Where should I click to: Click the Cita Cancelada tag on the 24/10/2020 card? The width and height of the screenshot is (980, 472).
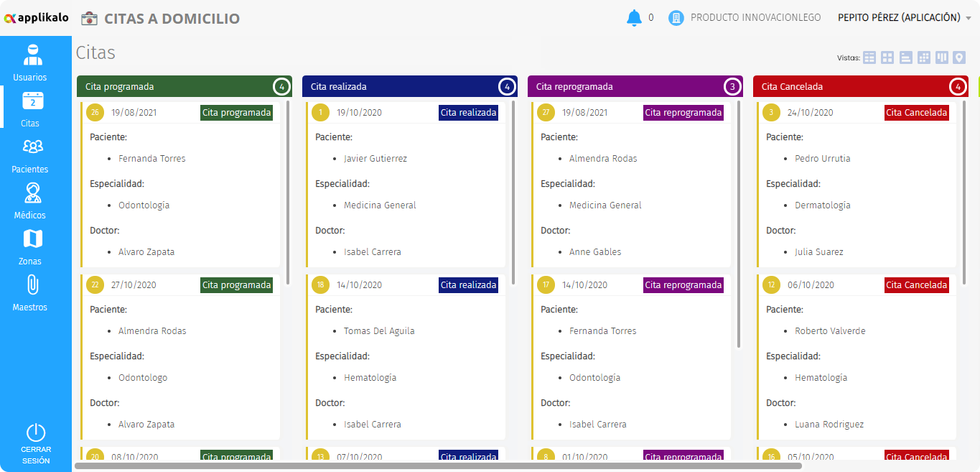(x=917, y=113)
